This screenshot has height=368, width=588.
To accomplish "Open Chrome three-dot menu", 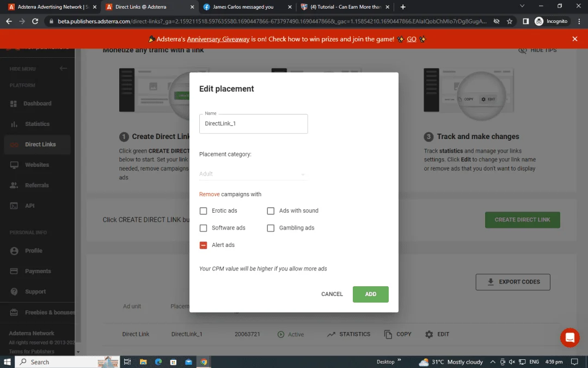I will point(579,21).
